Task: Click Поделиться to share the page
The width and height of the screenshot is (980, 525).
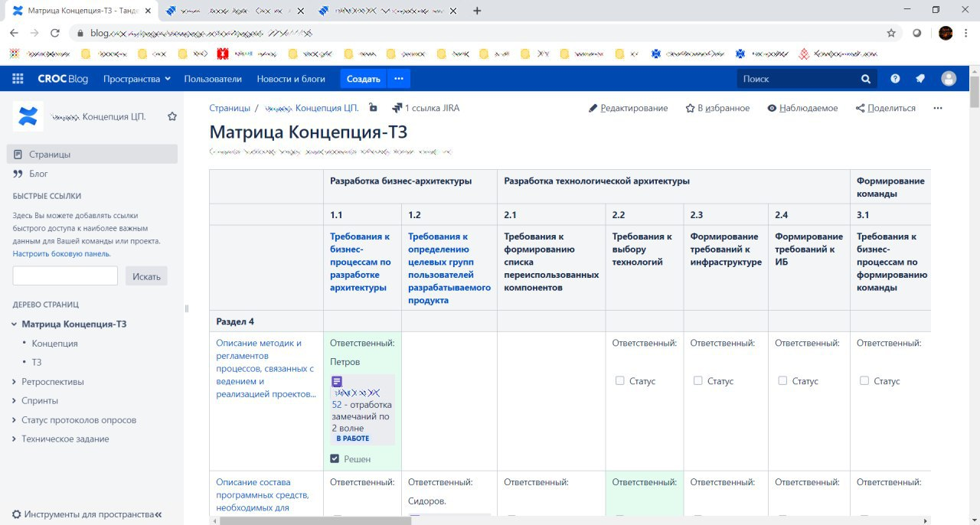Action: [x=886, y=108]
